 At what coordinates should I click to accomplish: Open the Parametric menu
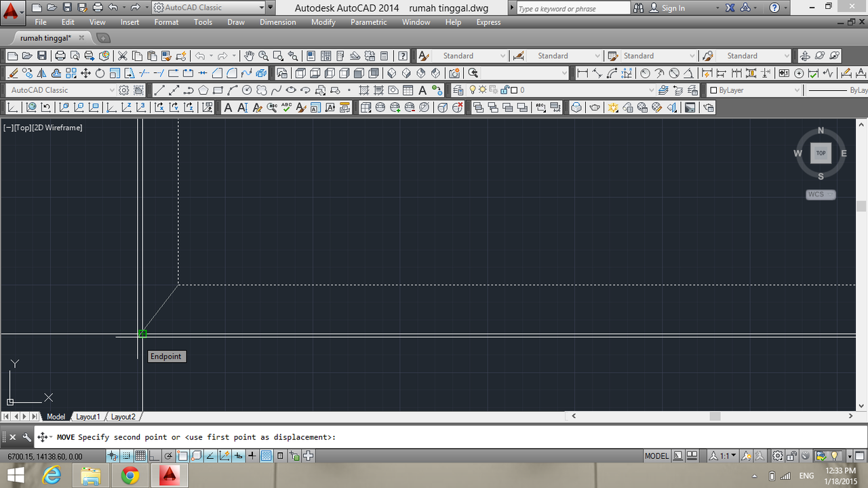(369, 22)
